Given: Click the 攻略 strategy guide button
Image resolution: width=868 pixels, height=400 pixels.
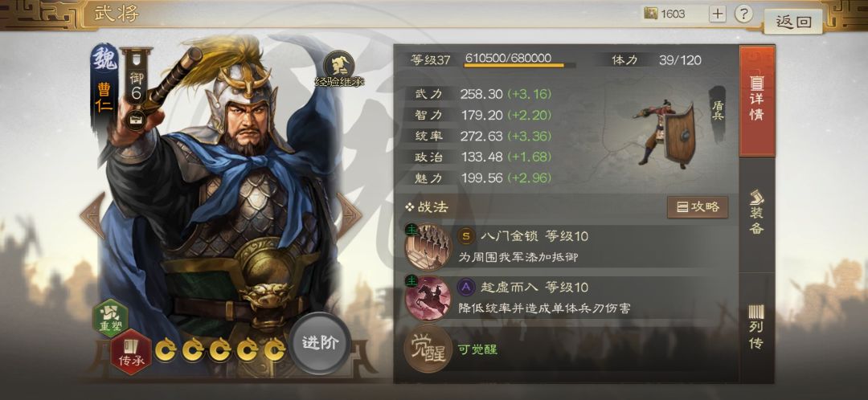Looking at the screenshot, I should [698, 207].
